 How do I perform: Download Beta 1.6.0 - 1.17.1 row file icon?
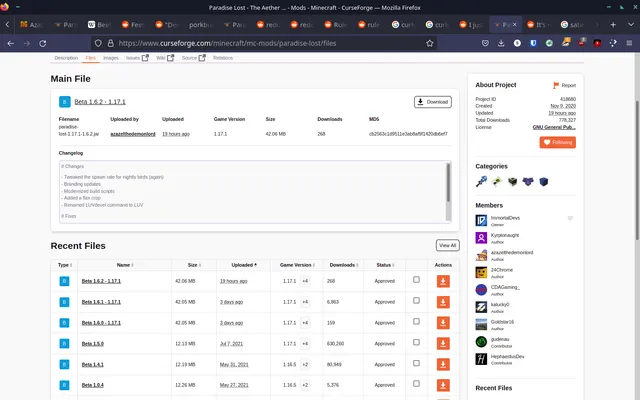pyautogui.click(x=443, y=323)
